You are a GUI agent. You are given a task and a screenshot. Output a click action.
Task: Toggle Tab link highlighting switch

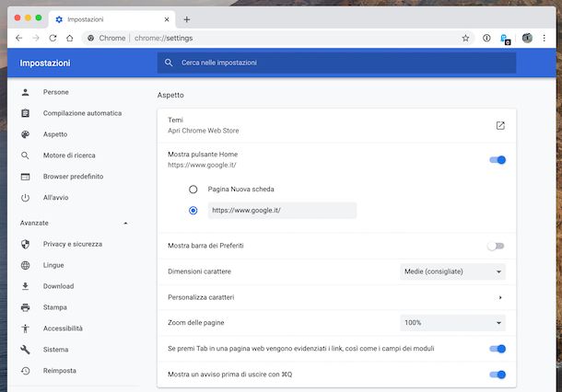[498, 349]
